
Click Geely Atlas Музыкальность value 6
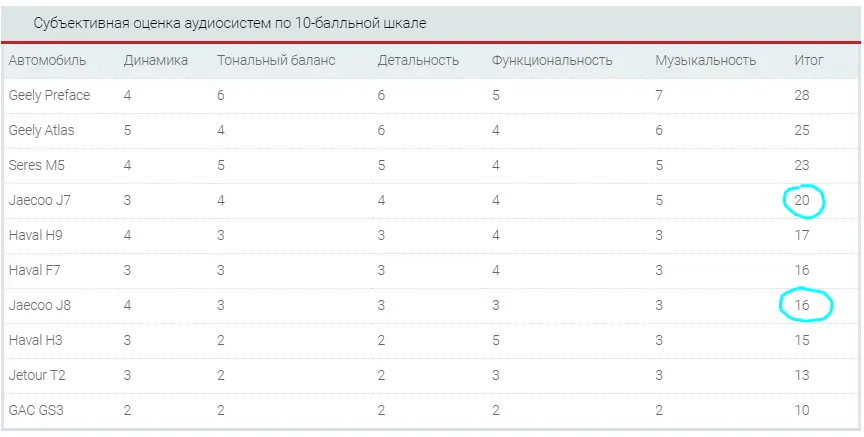[x=659, y=130]
